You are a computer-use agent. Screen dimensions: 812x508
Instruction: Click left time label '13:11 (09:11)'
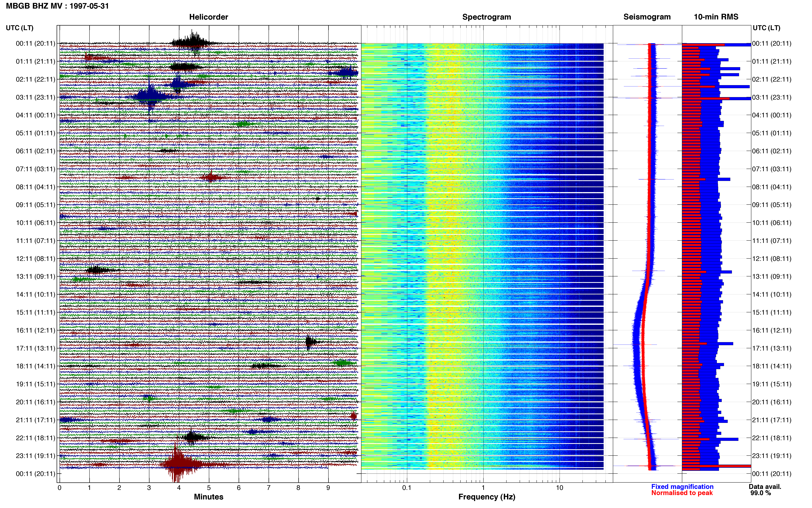point(35,277)
